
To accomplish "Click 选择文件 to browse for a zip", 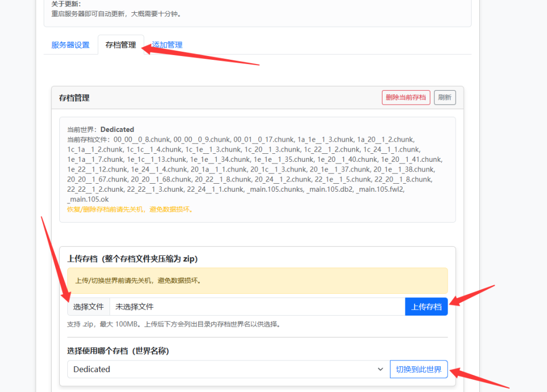I will (89, 307).
